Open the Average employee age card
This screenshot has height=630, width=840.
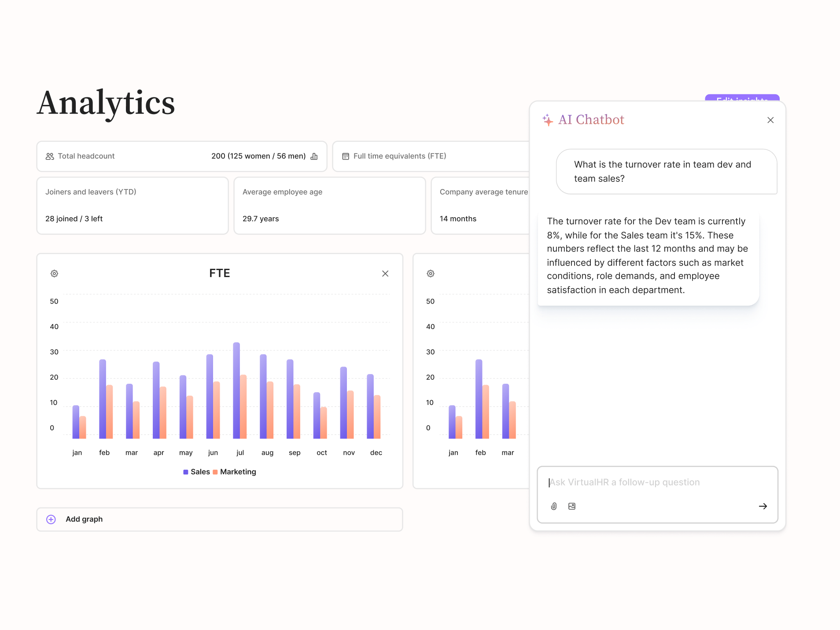click(329, 206)
